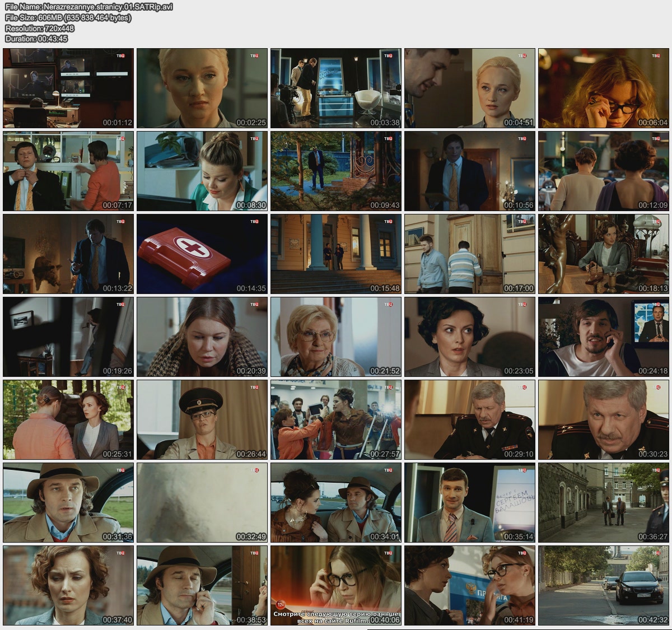
Task: Open the thumbnail timestamped 00:35:14
Action: 470,503
